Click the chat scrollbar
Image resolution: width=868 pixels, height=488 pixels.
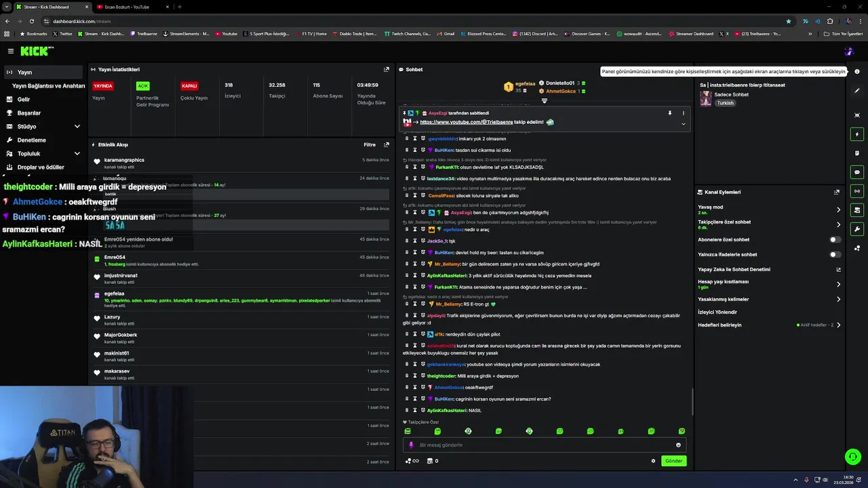[692, 401]
